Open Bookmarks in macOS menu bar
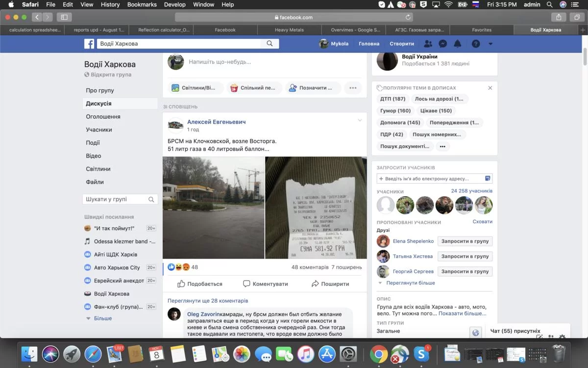Screen dimensions: 588x368 [x=142, y=4]
